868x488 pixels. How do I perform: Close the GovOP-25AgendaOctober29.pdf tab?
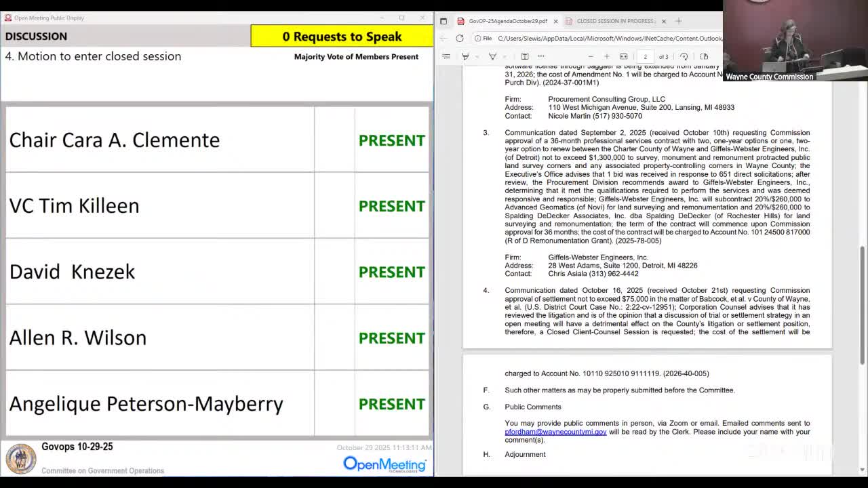coord(555,21)
